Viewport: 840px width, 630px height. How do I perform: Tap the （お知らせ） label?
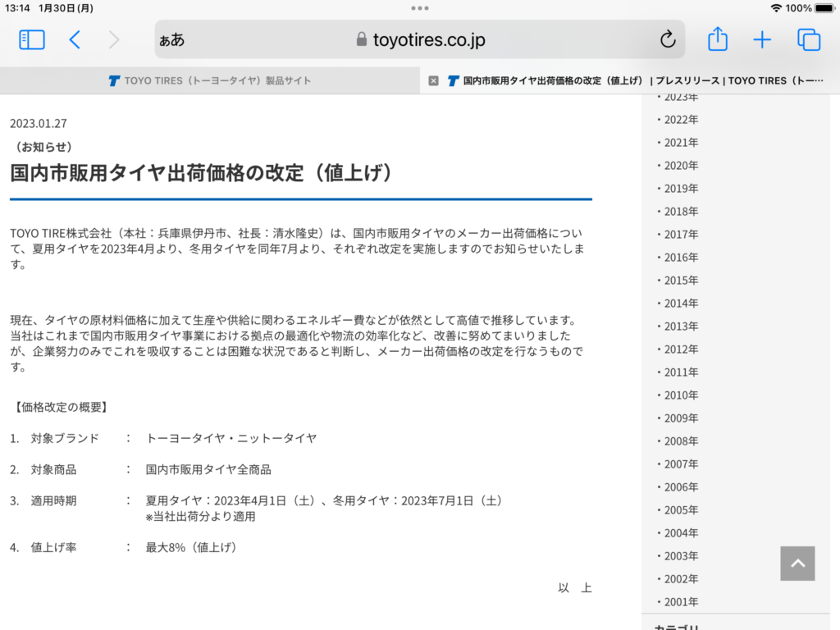click(44, 147)
